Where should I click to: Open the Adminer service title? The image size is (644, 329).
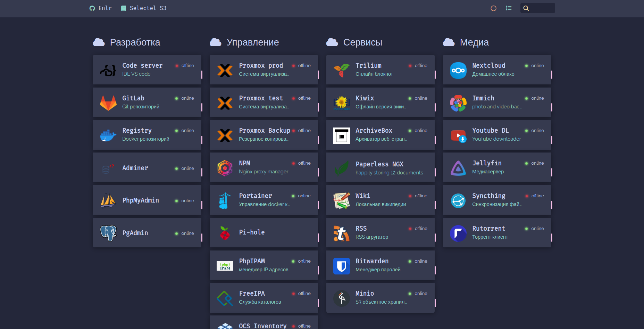[135, 168]
